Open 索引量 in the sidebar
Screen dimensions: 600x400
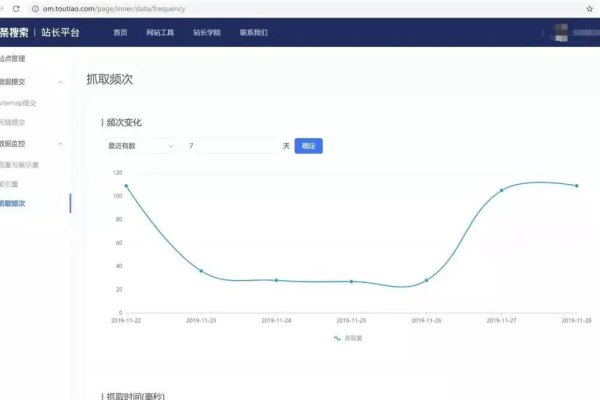(9, 184)
